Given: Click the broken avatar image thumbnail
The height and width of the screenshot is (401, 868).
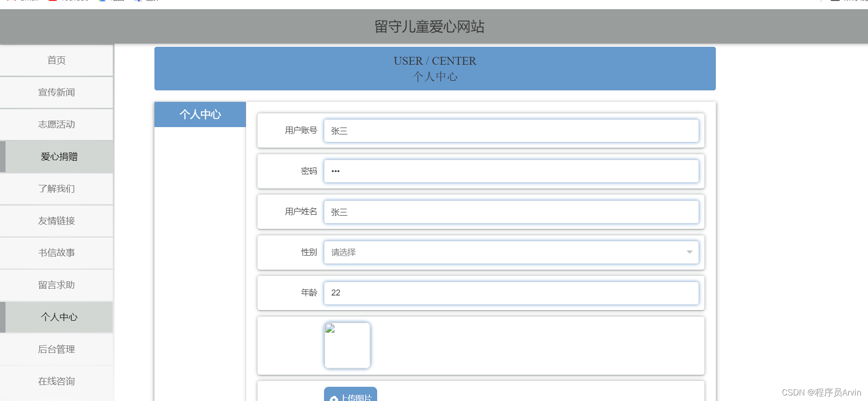Looking at the screenshot, I should pyautogui.click(x=347, y=345).
